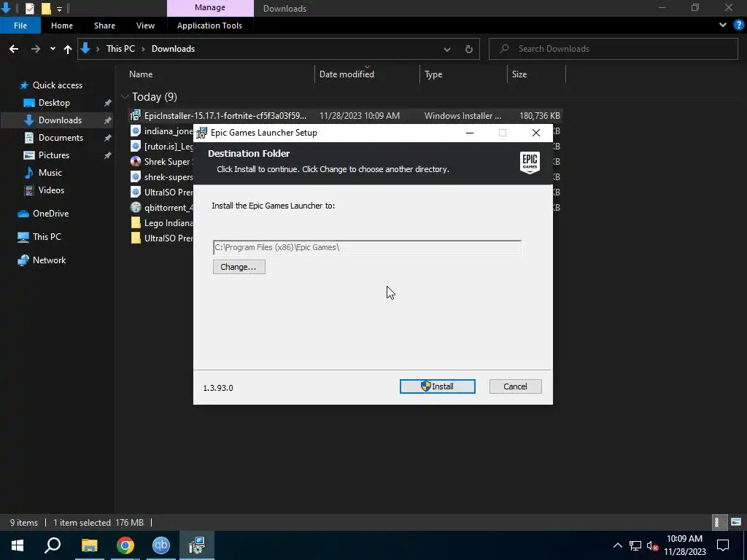
Task: Open Downloads in navigation pane
Action: pos(60,120)
